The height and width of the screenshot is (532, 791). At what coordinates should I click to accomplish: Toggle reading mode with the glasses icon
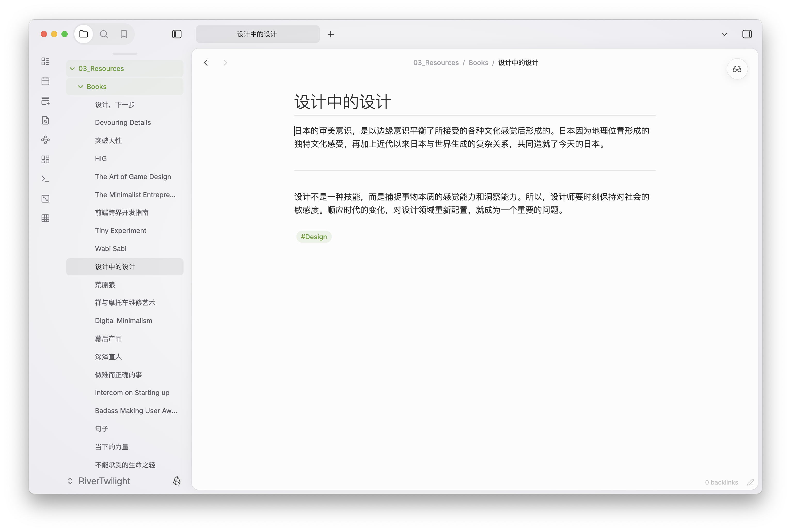(x=737, y=69)
